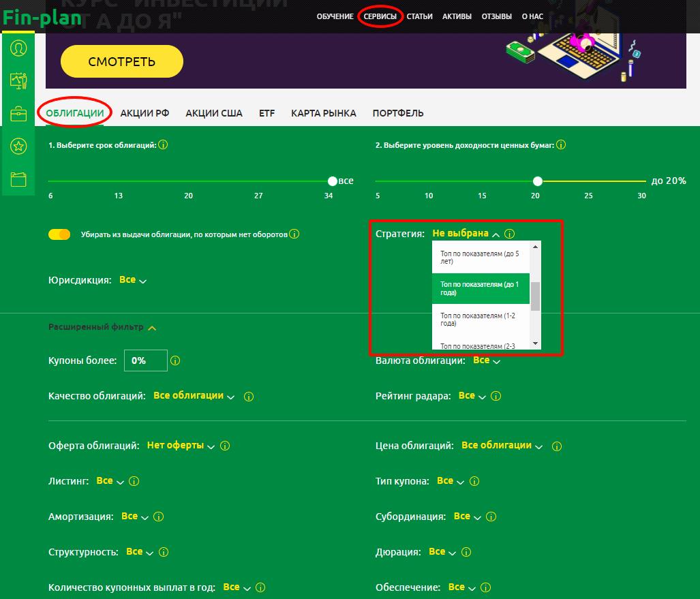Viewport: 700px width, 599px height.
Task: Click the star favorites sidebar icon
Action: point(18,146)
